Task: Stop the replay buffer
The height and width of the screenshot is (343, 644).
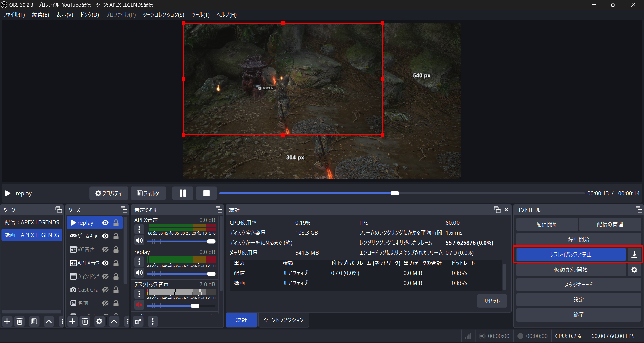Action: [571, 254]
